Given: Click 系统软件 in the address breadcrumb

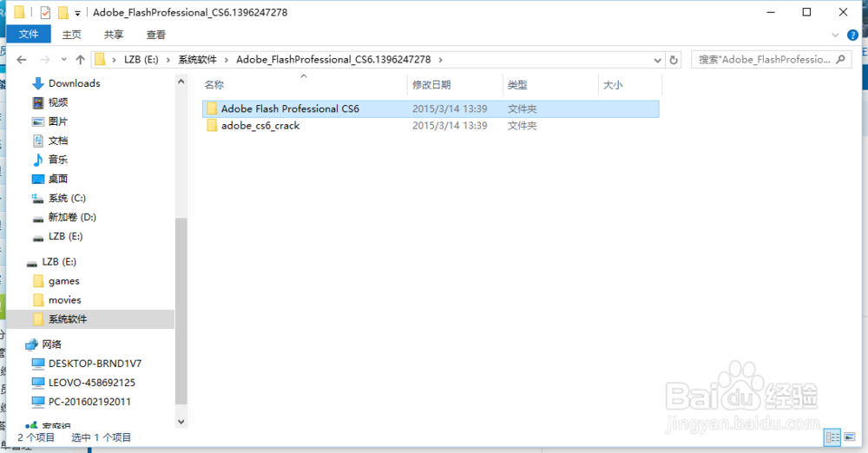Looking at the screenshot, I should pos(197,60).
